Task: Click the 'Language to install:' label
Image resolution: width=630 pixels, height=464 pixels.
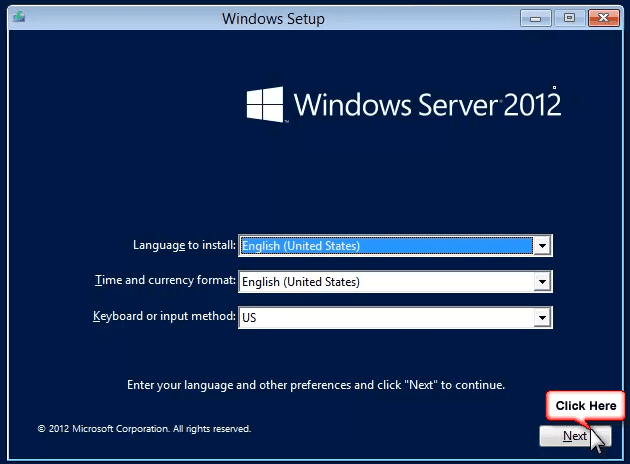Action: 184,245
